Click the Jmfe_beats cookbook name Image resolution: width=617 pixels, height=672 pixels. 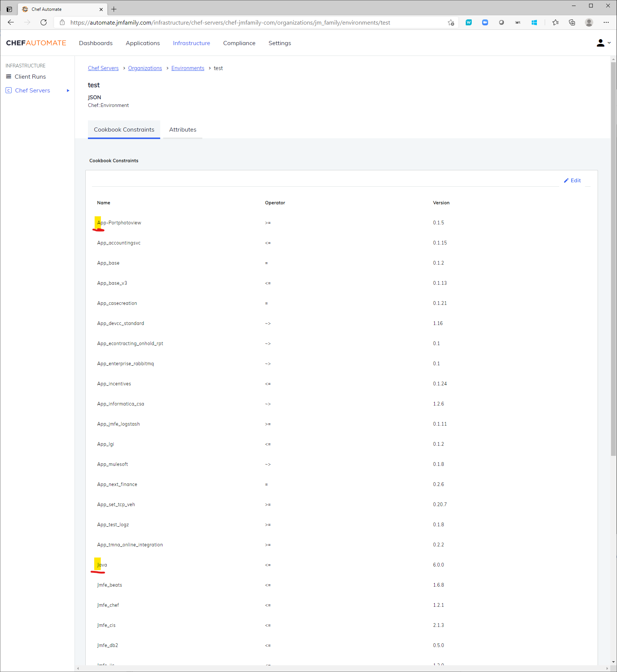coord(110,585)
